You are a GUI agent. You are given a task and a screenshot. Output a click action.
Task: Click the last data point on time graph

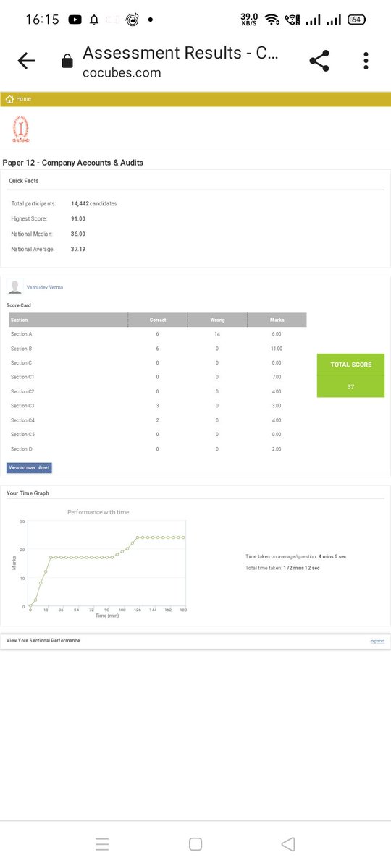point(184,537)
